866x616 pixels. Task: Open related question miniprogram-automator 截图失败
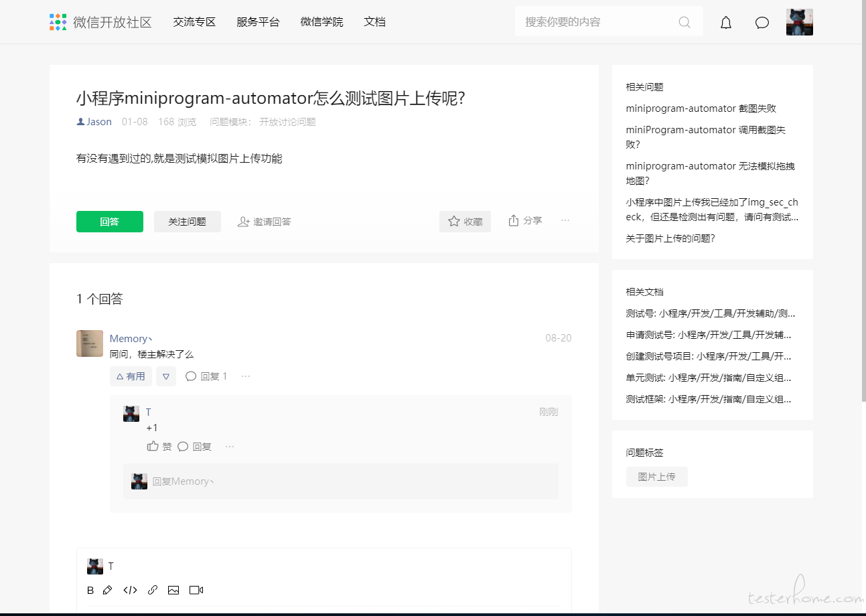(701, 108)
